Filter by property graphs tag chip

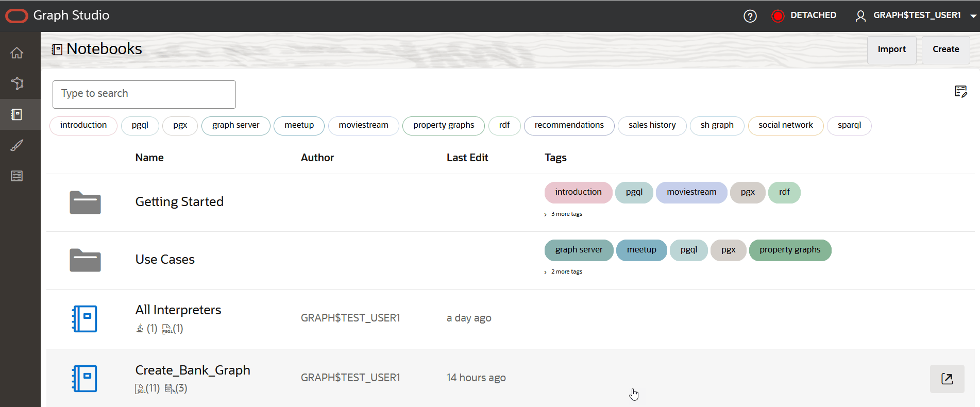pyautogui.click(x=443, y=125)
